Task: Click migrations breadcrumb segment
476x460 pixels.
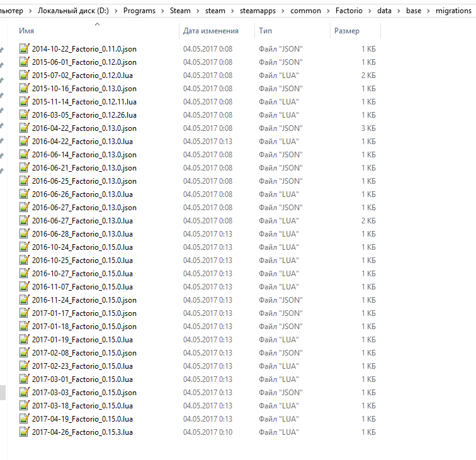Action: click(x=453, y=11)
